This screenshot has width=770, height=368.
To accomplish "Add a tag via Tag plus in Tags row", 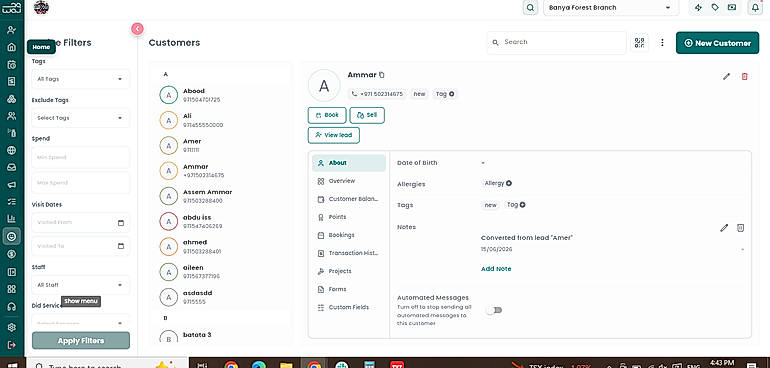I will tap(516, 205).
